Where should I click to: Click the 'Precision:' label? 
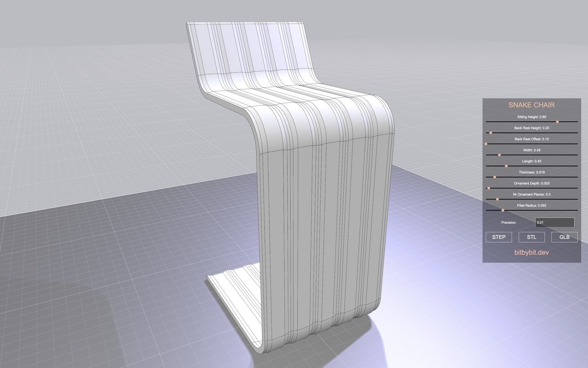pos(509,223)
